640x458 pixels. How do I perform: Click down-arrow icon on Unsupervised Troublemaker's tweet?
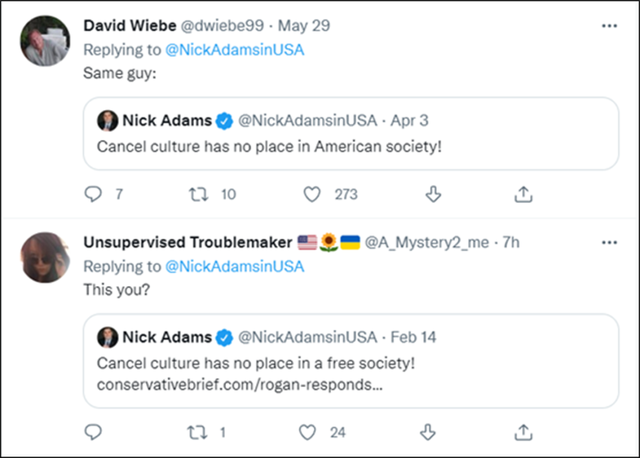pyautogui.click(x=433, y=432)
